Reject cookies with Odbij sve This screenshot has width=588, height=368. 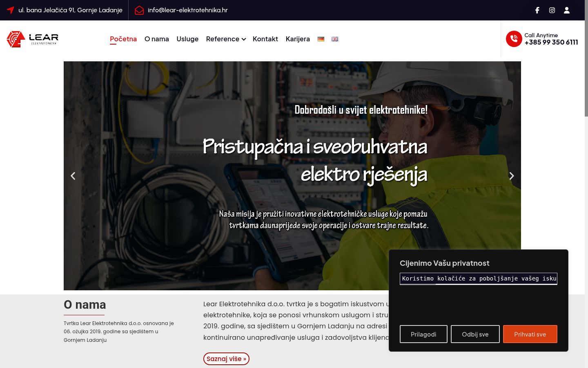point(475,334)
